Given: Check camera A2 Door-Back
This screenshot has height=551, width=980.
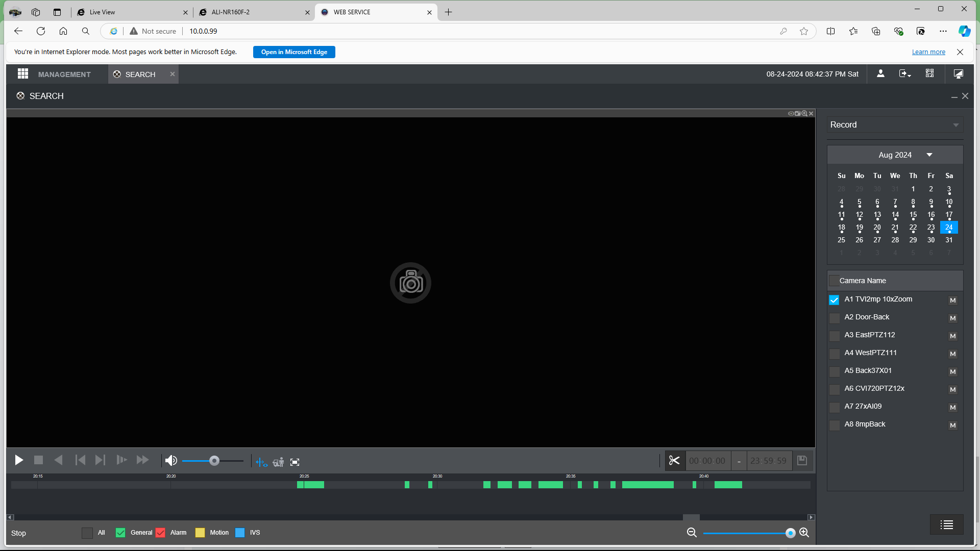Looking at the screenshot, I should point(834,318).
